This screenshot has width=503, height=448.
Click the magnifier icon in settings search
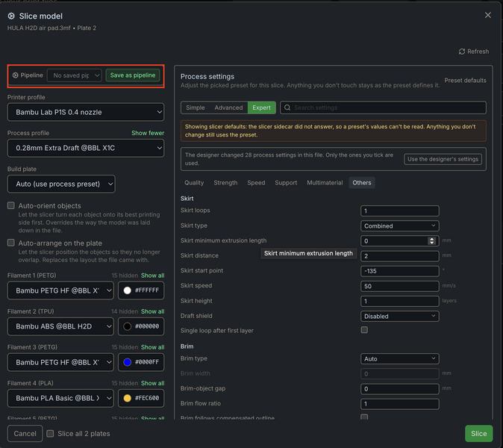[287, 108]
